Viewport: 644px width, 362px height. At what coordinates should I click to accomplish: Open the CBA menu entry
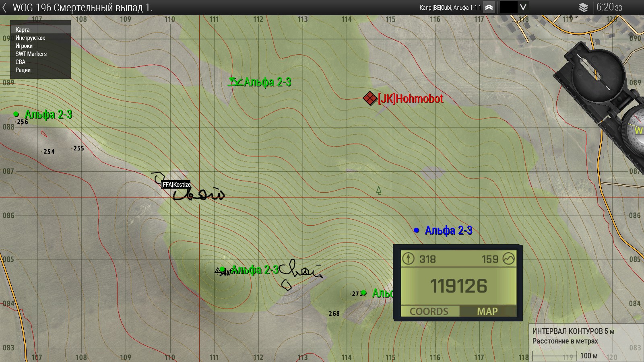[21, 62]
